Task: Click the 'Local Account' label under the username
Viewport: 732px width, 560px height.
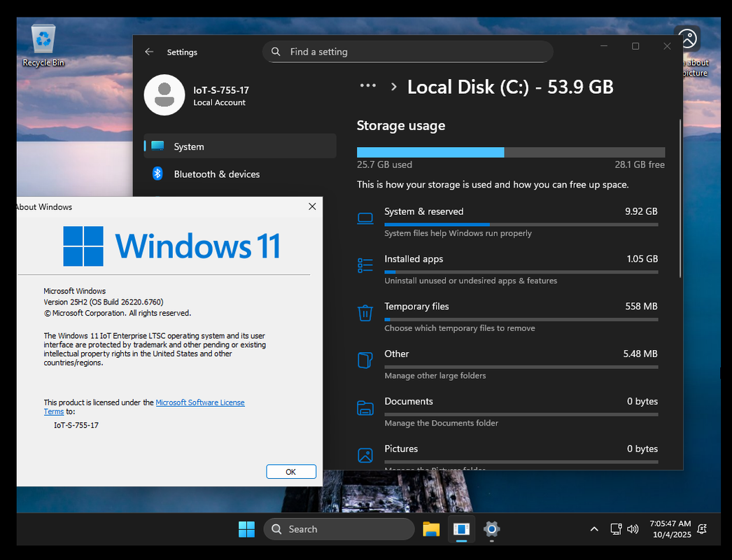Action: click(x=220, y=102)
